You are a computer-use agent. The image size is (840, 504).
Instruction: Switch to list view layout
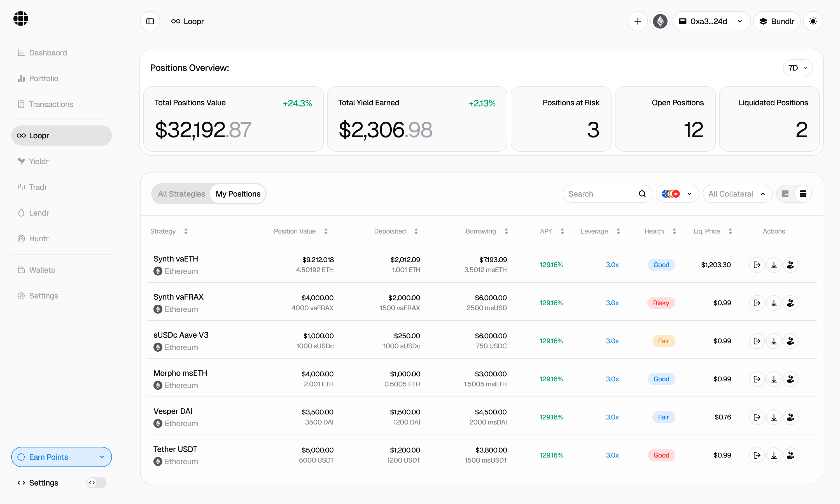(x=803, y=194)
